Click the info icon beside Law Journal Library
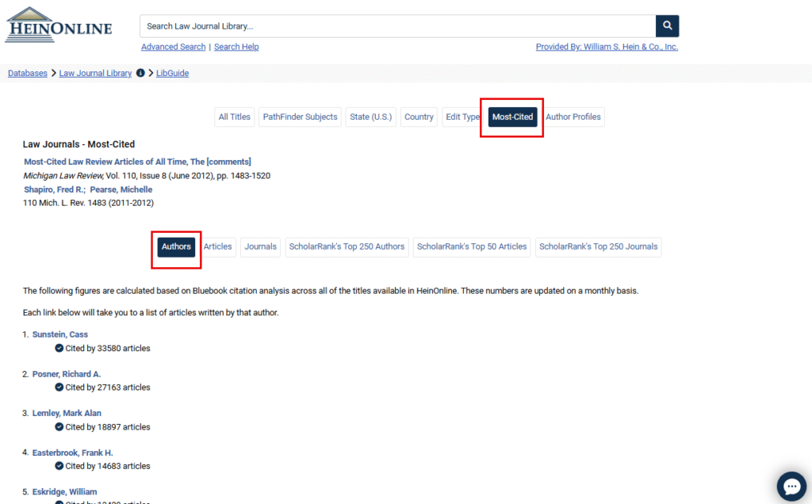Viewport: 812px width, 504px height. 140,73
